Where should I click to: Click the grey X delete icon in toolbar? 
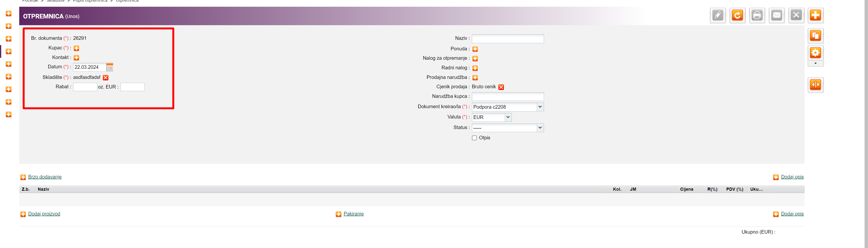point(796,16)
